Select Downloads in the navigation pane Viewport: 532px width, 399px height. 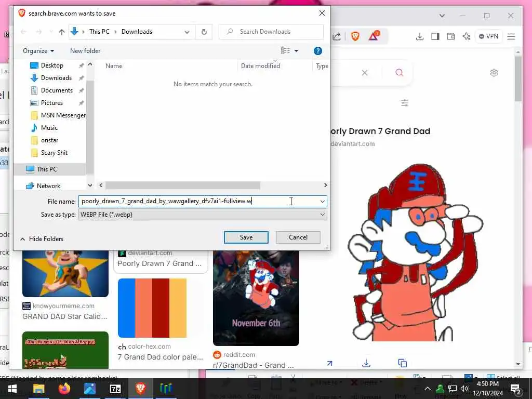point(56,78)
